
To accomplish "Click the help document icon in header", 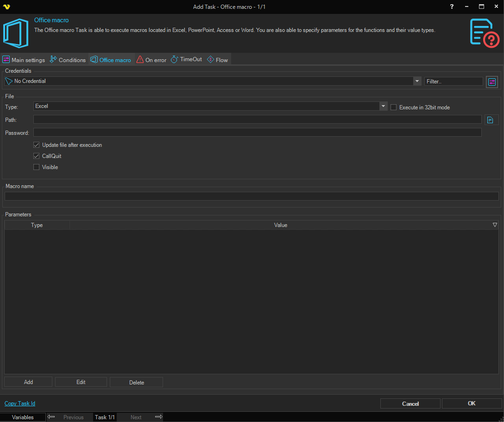I will pyautogui.click(x=484, y=32).
